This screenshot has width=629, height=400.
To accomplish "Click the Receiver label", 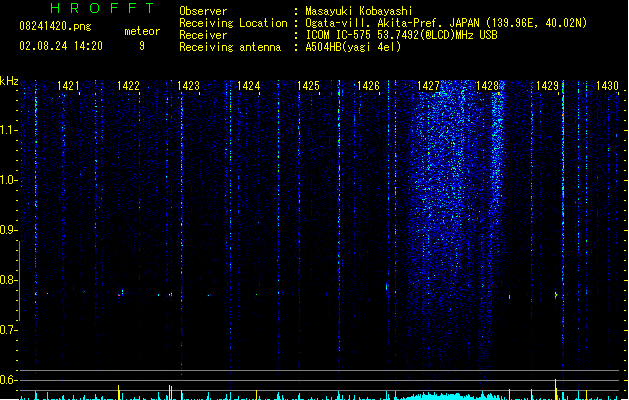I will 203,35.
